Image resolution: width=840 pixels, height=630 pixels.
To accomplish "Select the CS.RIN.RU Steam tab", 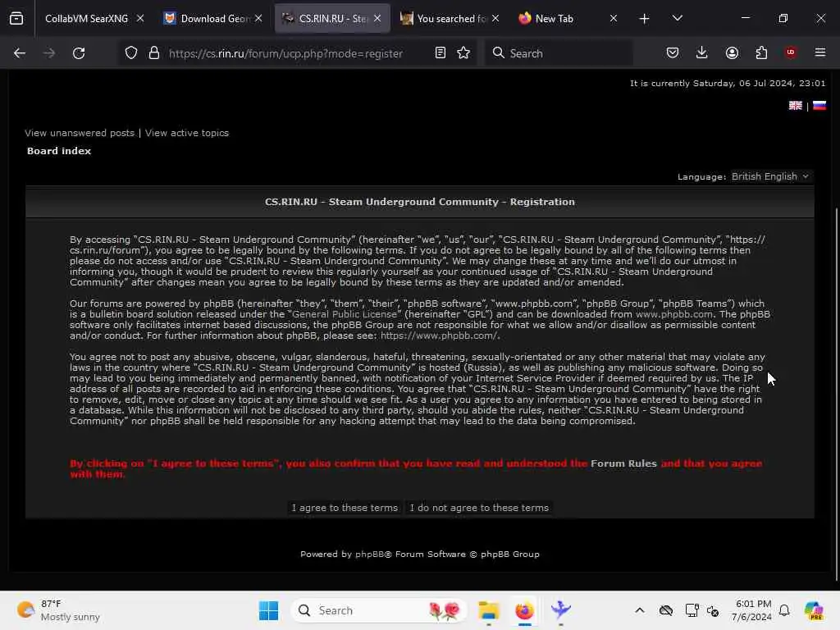I will [x=332, y=19].
